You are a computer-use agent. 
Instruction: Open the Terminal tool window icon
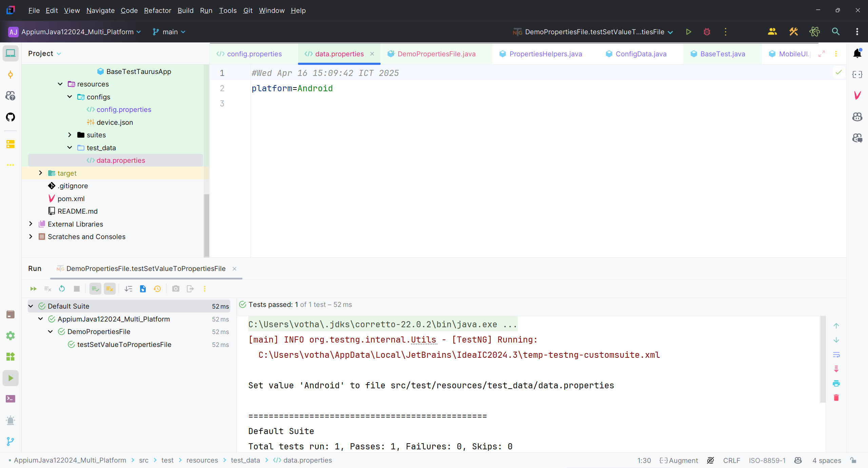11,399
